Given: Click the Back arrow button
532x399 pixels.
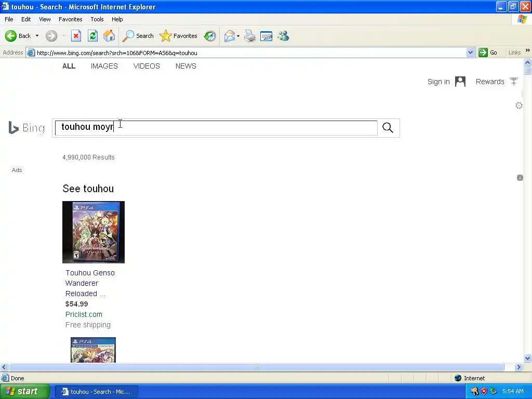Looking at the screenshot, I should tap(18, 36).
